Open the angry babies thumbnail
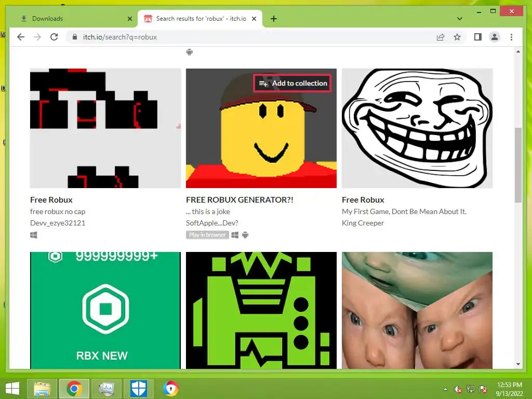 417,310
